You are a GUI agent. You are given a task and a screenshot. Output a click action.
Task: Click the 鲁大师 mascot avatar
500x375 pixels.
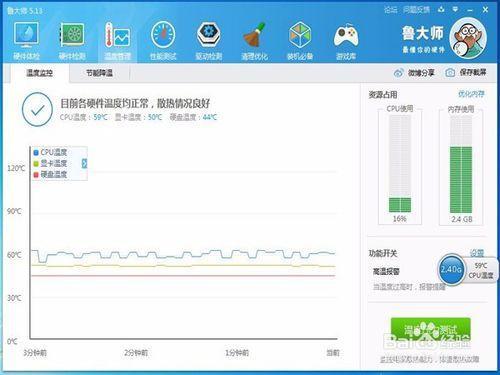coord(468,38)
